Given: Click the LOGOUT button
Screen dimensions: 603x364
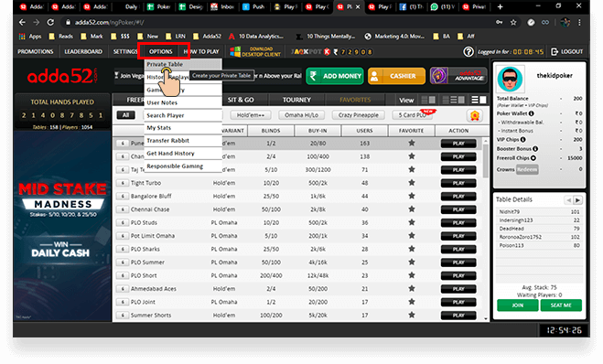Looking at the screenshot, I should [567, 51].
